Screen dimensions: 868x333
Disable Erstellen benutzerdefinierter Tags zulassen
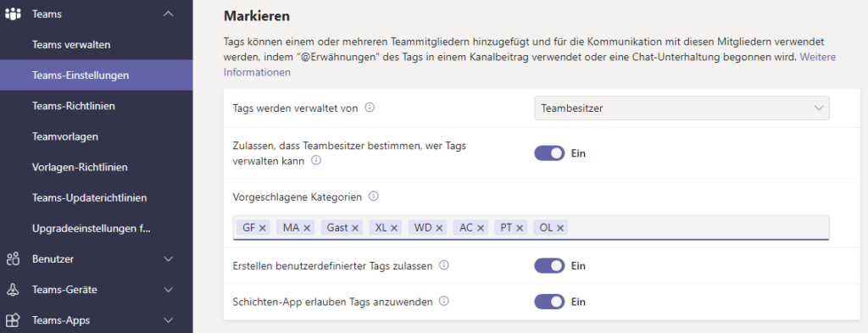[549, 266]
